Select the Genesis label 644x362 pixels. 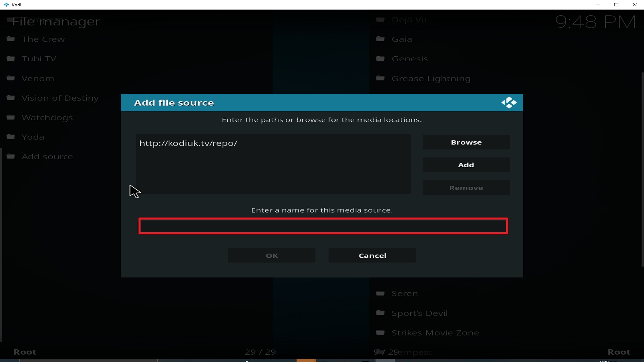[x=410, y=59]
